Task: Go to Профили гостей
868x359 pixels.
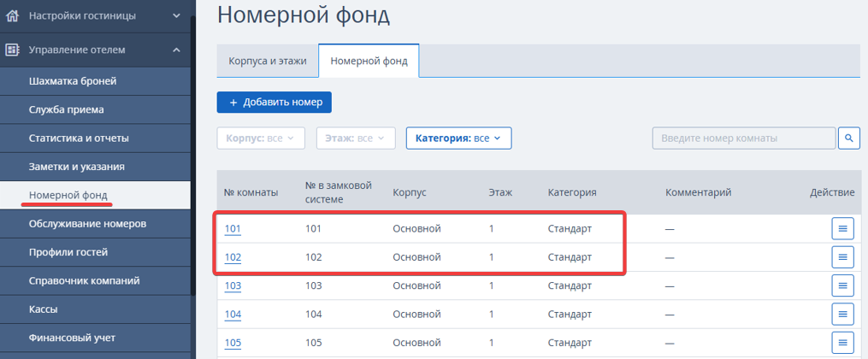Action: (x=95, y=252)
